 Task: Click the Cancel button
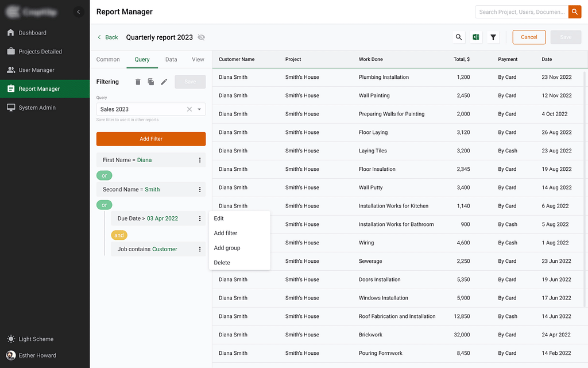(529, 37)
